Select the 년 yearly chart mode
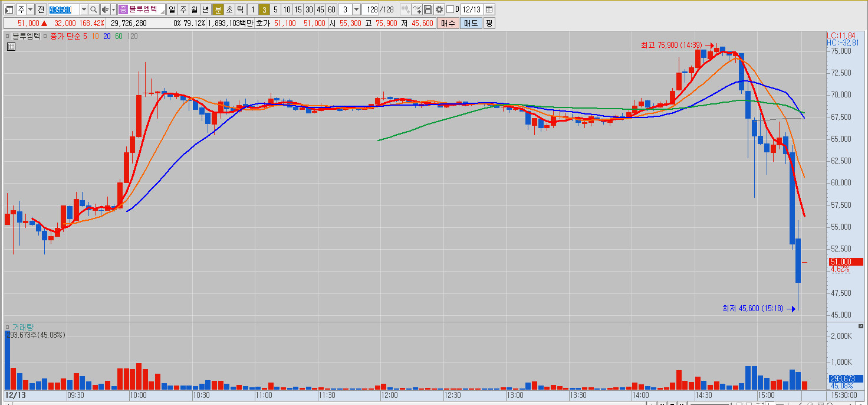The height and width of the screenshot is (405, 868). click(205, 9)
